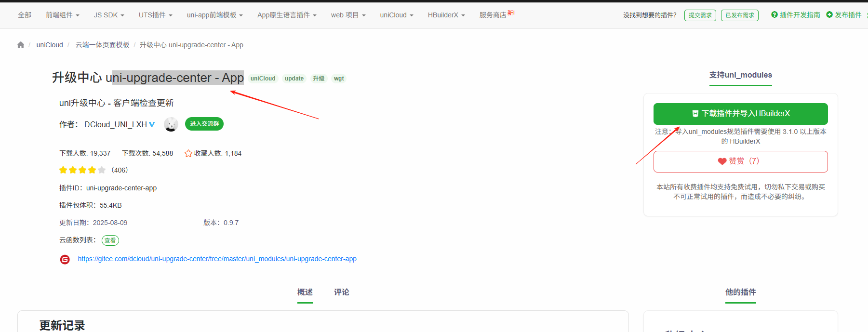868x332 pixels.
Task: Click the first gold rating star
Action: [63, 170]
